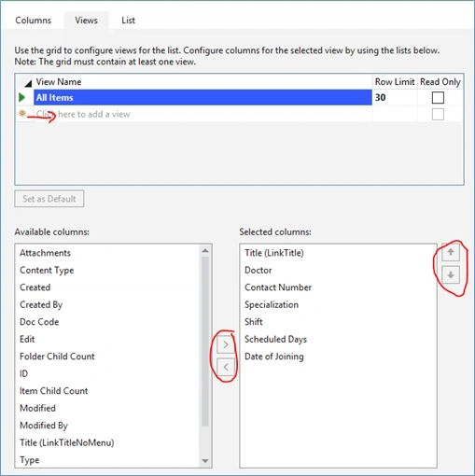
Task: Toggle Read Only checkbox in new view row
Action: [x=438, y=114]
